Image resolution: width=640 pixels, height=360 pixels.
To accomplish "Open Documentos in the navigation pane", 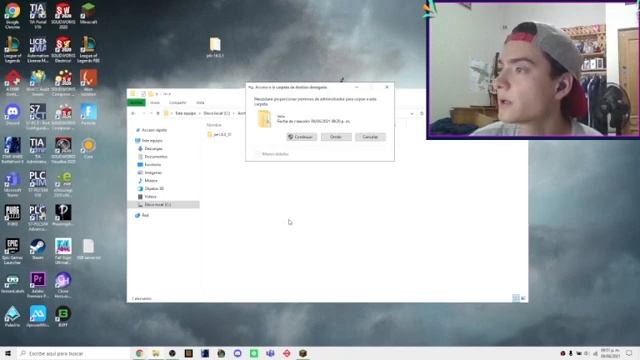I will tap(153, 156).
